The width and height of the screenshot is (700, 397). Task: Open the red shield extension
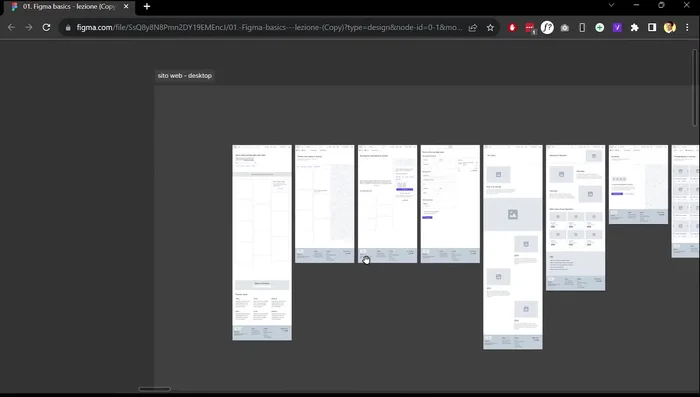(512, 28)
